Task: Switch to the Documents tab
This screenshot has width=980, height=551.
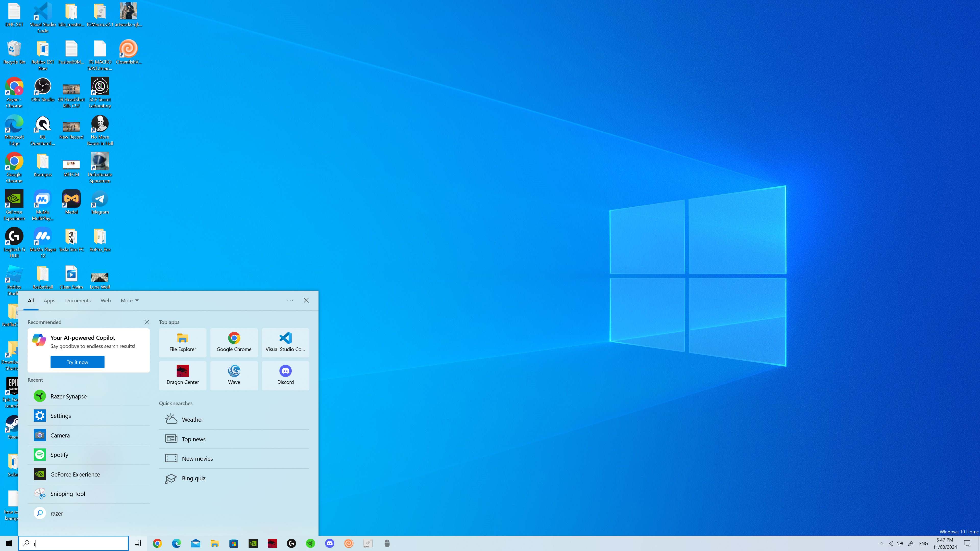Action: (78, 300)
